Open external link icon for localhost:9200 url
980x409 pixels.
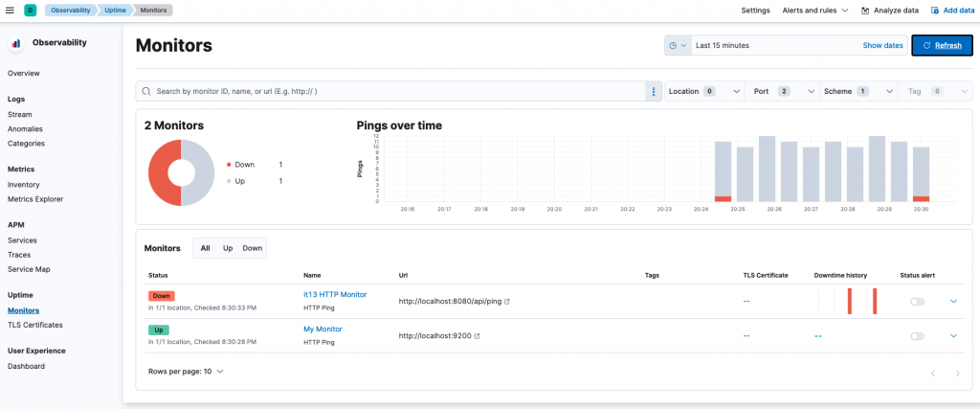[477, 336]
